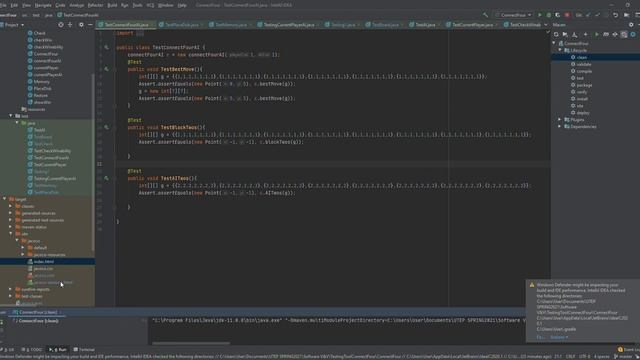Reload all Maven projects icon
The height and width of the screenshot is (360, 640).
(556, 35)
